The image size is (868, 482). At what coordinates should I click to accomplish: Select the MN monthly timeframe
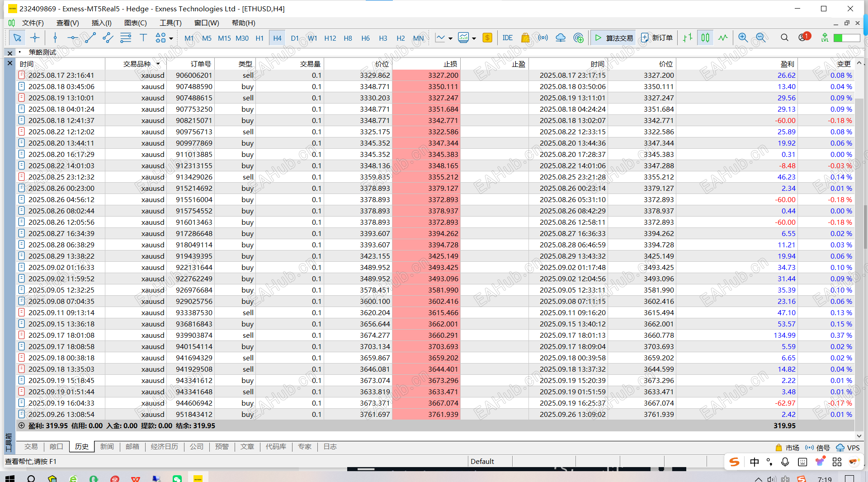419,38
